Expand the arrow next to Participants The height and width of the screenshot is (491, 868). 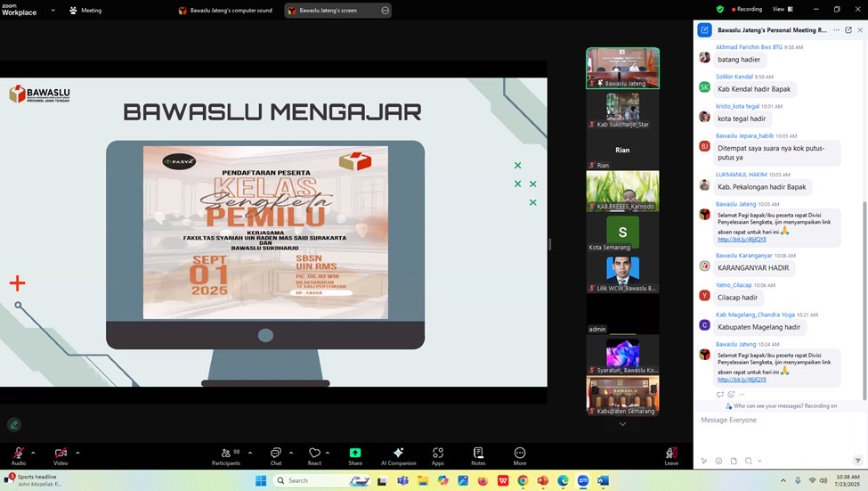coord(250,453)
